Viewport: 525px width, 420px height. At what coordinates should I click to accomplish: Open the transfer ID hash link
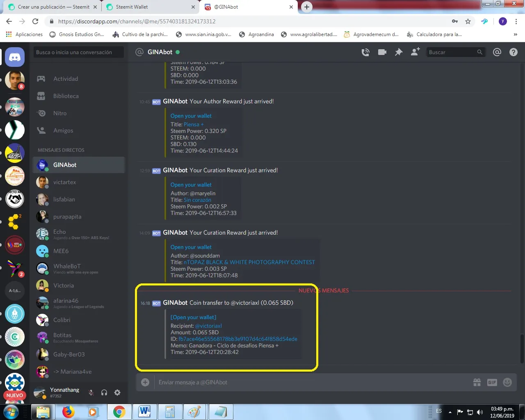pyautogui.click(x=238, y=339)
